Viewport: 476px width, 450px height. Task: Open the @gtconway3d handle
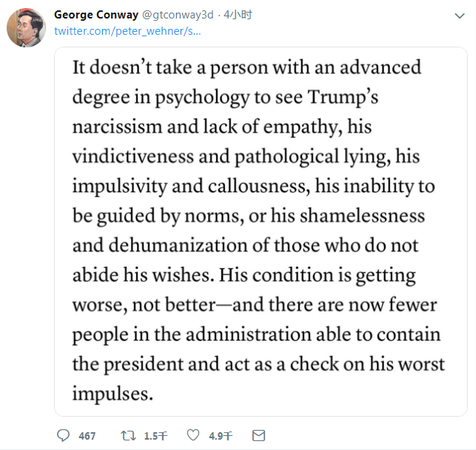[178, 15]
